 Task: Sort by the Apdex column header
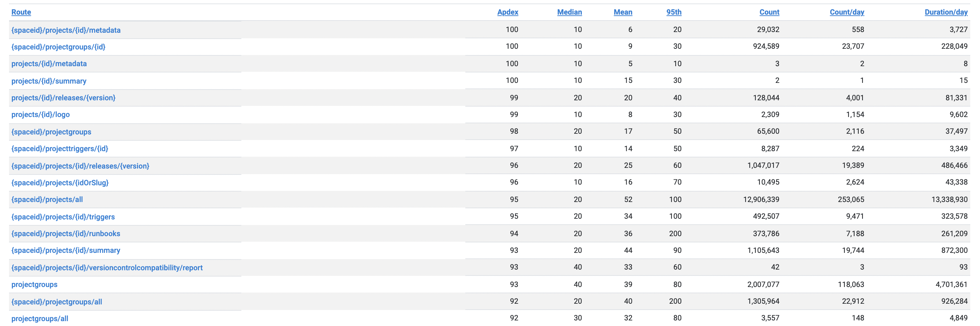(507, 12)
